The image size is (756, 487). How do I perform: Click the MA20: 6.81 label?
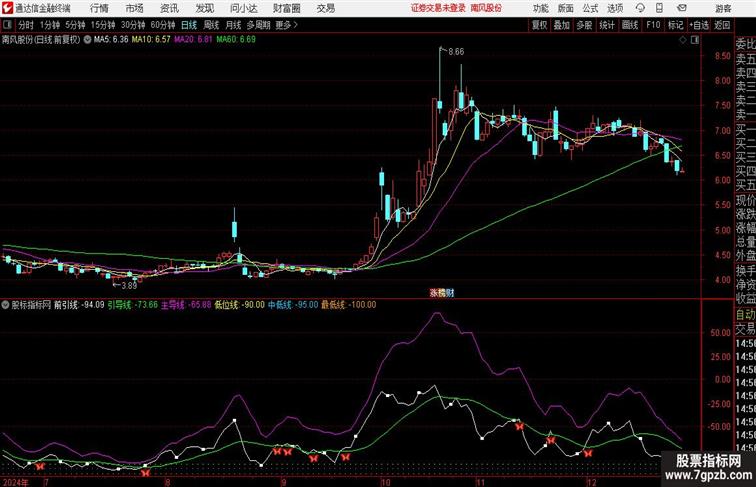tap(193, 40)
